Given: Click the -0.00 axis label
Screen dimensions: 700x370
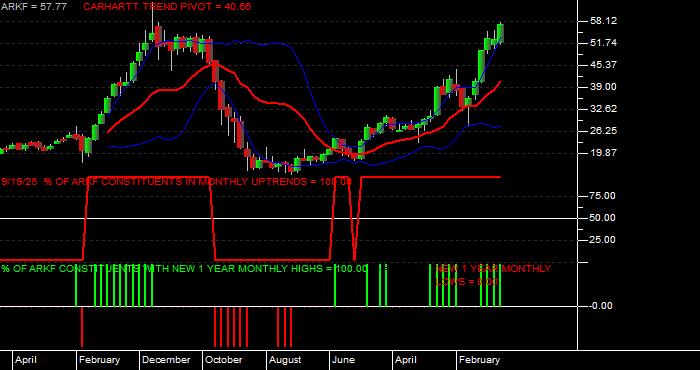Looking at the screenshot, I should coord(601,306).
